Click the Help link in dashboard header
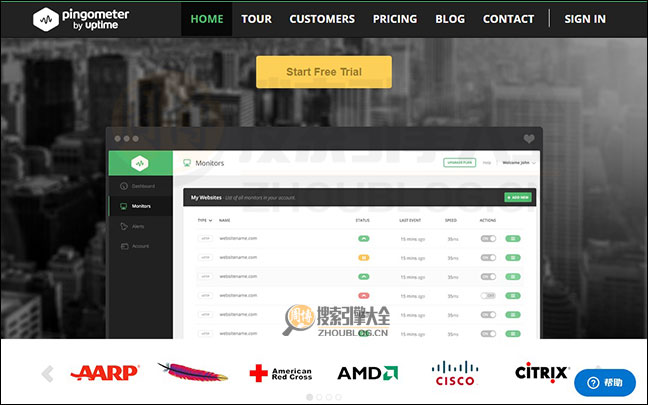Viewport: 648px width, 405px height. pos(487,163)
